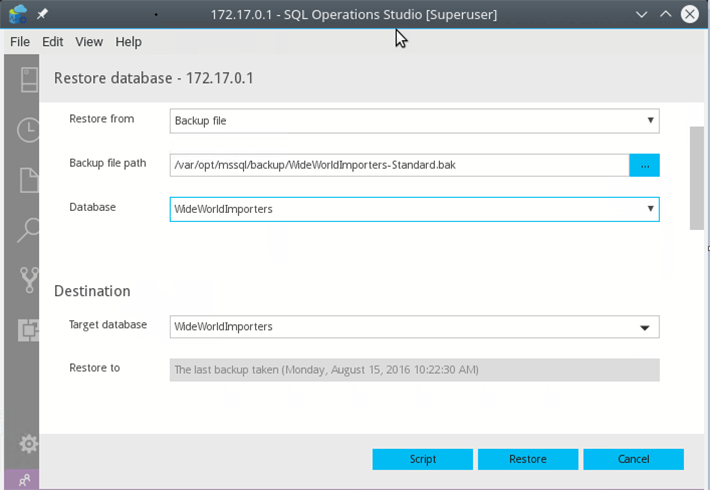Open the Extensions icon in the sidebar
Viewport: 710px width, 490px height.
tap(29, 330)
